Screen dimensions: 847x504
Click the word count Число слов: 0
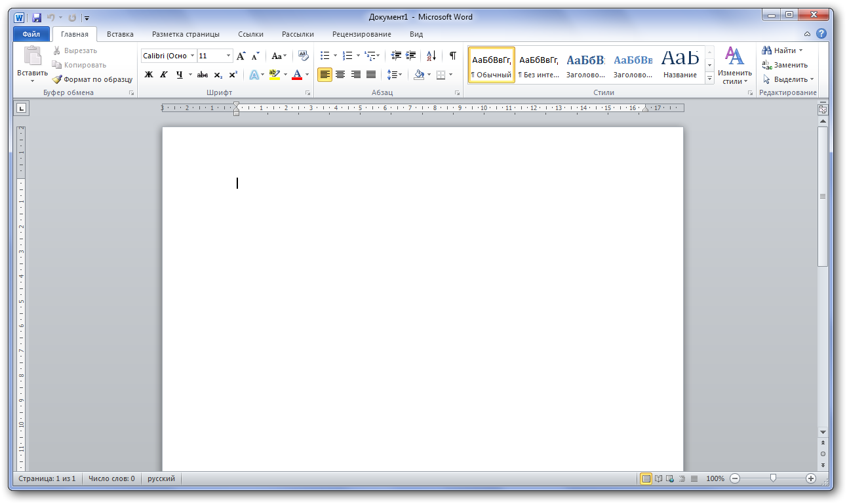[x=111, y=479]
